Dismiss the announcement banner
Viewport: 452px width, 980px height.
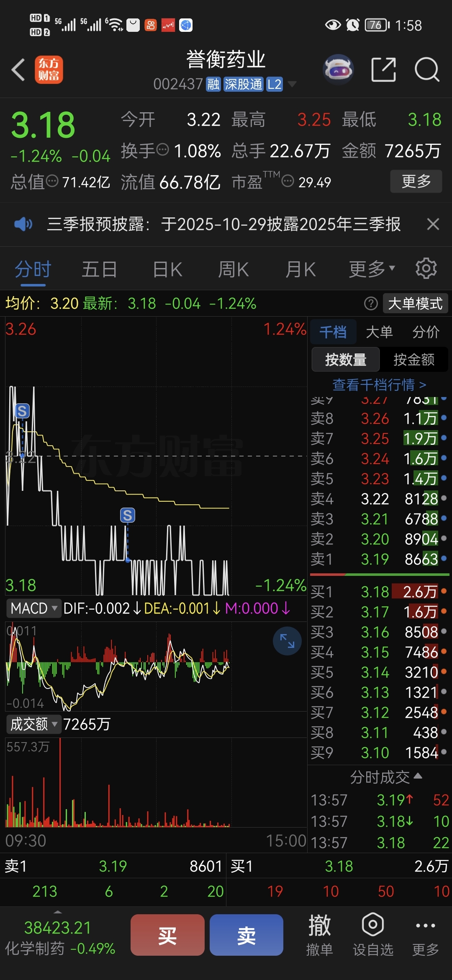click(433, 224)
